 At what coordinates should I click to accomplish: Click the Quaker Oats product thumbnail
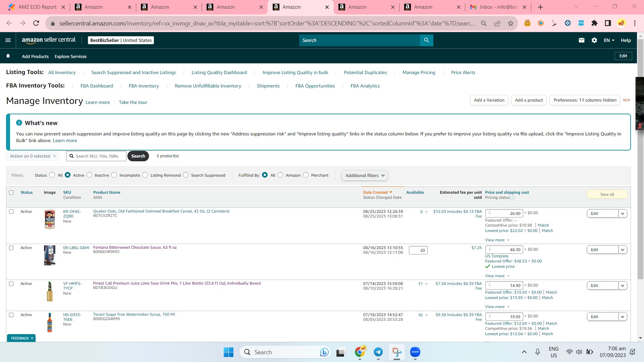coord(50,219)
